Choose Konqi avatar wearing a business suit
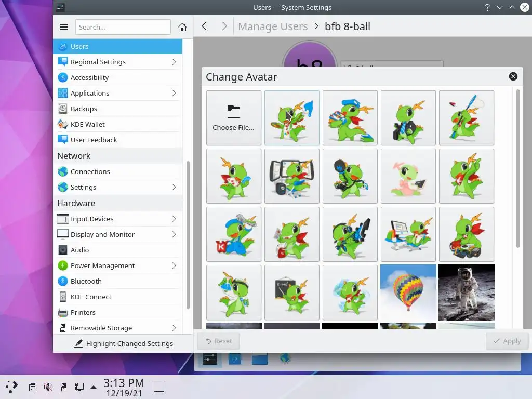This screenshot has width=532, height=399. [408, 118]
